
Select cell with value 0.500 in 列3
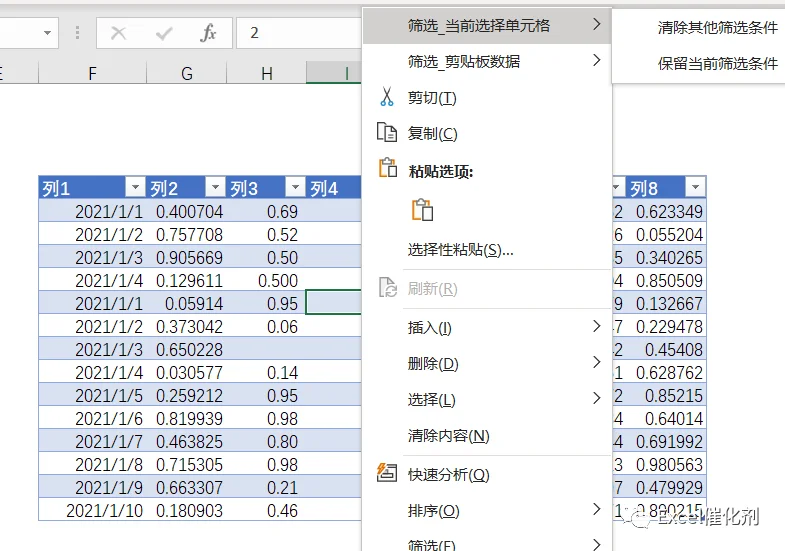pyautogui.click(x=266, y=280)
